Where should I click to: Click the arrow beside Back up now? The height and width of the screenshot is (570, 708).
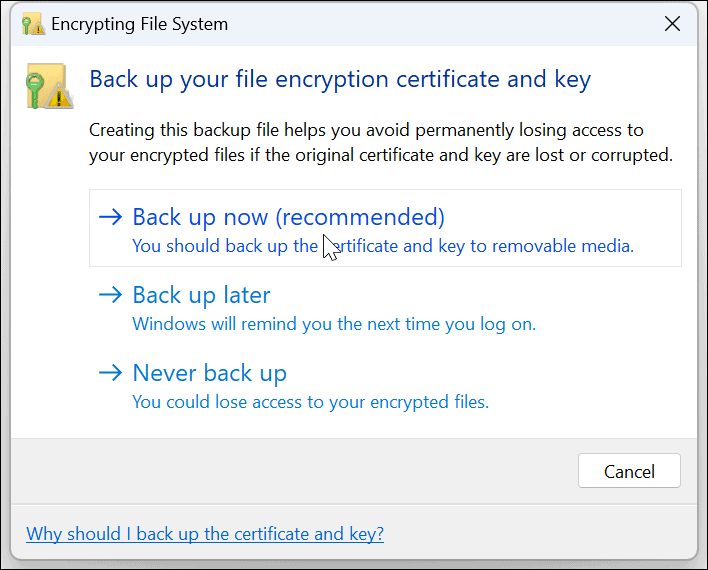[111, 217]
